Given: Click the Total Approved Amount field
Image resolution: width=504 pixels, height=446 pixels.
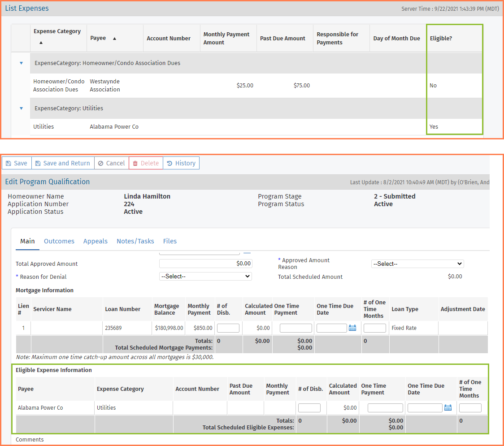Looking at the screenshot, I should 205,264.
